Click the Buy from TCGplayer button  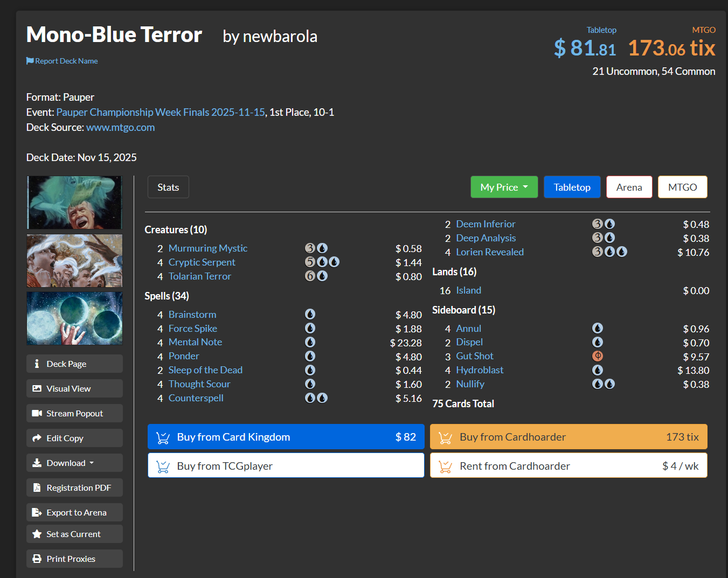[x=286, y=465]
